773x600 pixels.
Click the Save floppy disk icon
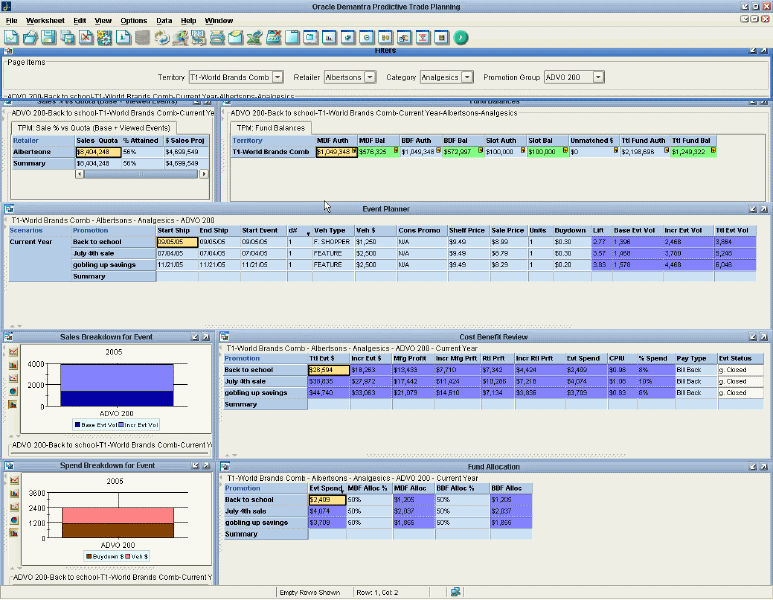pyautogui.click(x=48, y=38)
